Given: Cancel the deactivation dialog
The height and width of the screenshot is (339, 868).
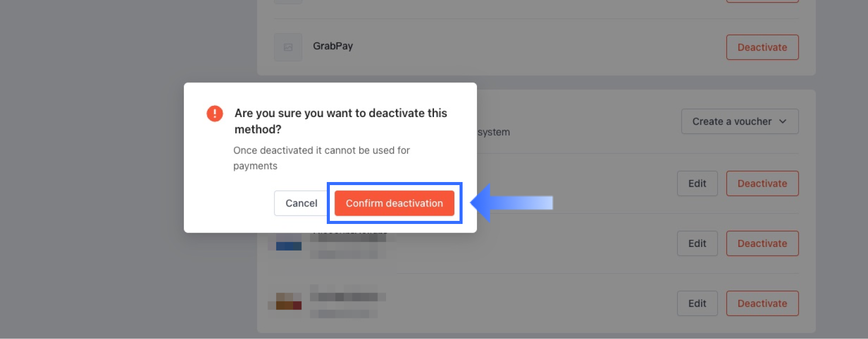Looking at the screenshot, I should [301, 203].
